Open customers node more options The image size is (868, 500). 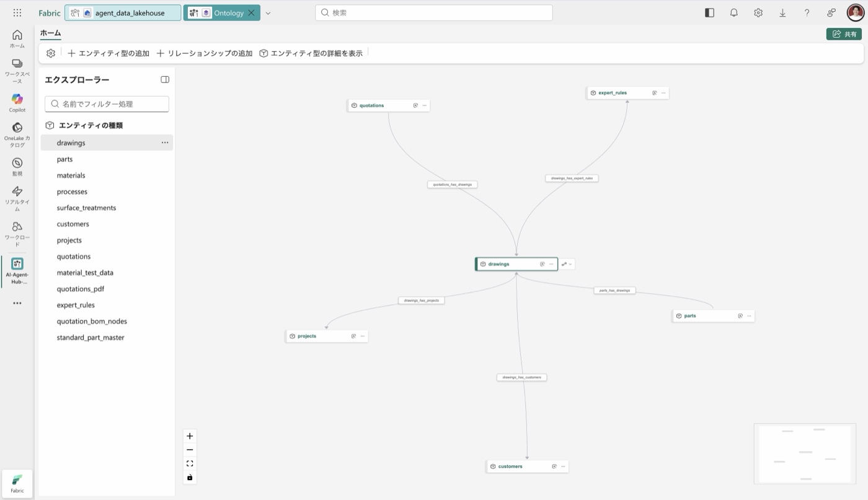[563, 467]
